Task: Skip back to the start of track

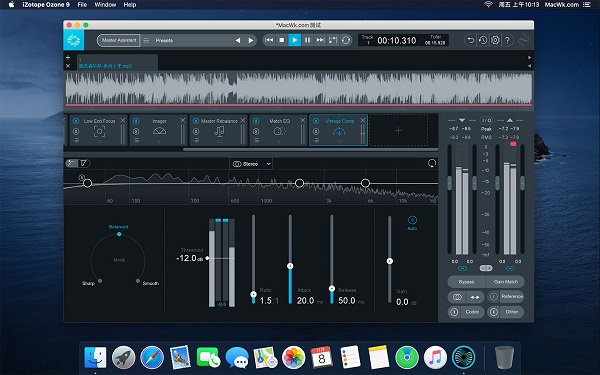Action: tap(269, 40)
